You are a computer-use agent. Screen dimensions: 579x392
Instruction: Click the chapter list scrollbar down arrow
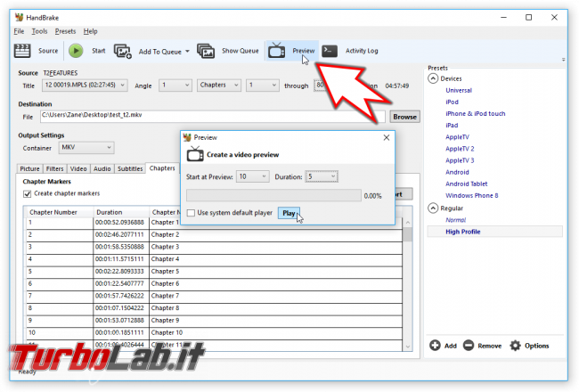pyautogui.click(x=408, y=347)
